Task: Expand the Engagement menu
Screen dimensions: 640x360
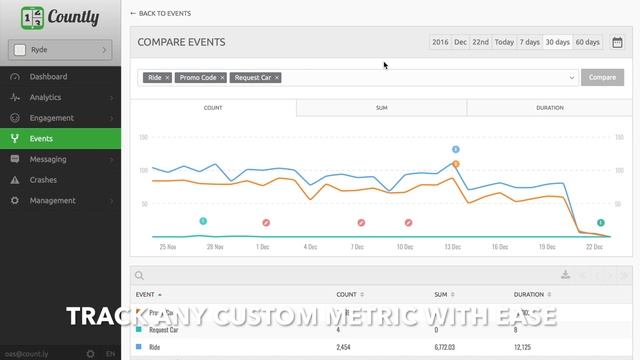Action: point(60,118)
